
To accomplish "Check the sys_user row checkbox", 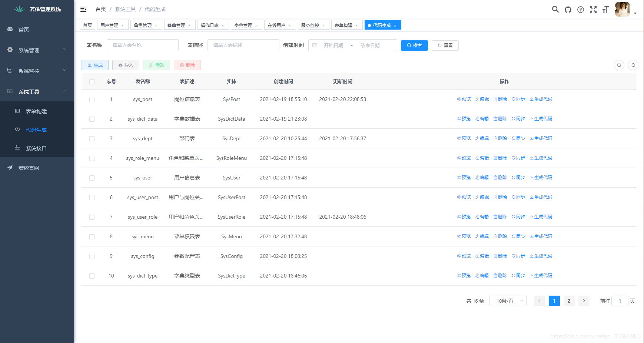I will (92, 178).
